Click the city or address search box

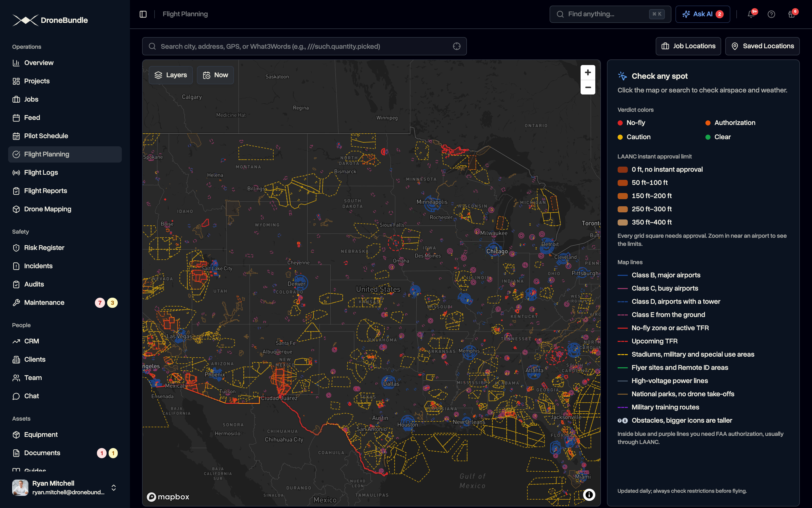tap(304, 46)
